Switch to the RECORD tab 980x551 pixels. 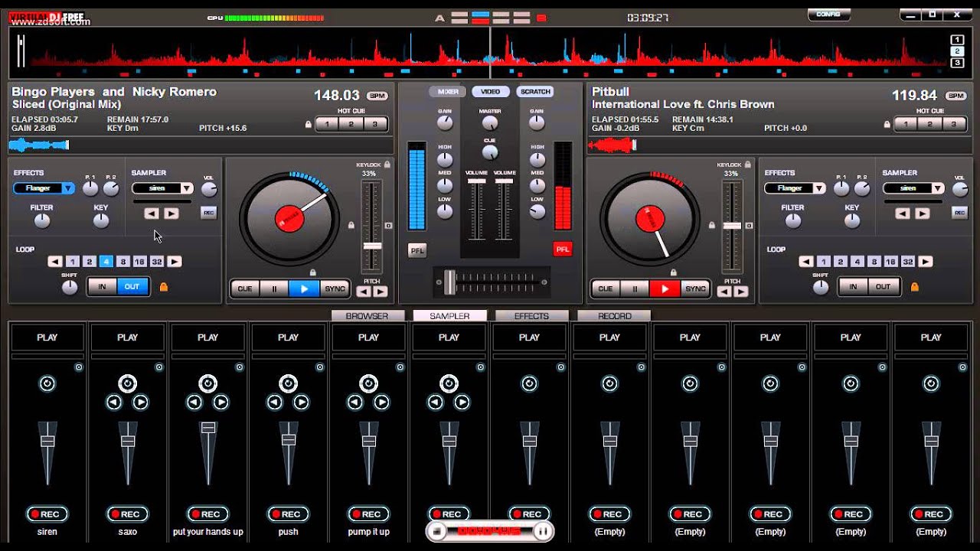(614, 315)
